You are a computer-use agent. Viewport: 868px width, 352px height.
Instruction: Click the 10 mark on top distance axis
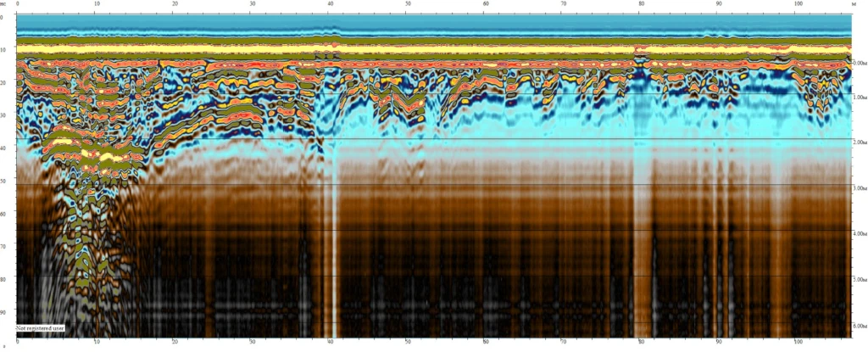(96, 4)
